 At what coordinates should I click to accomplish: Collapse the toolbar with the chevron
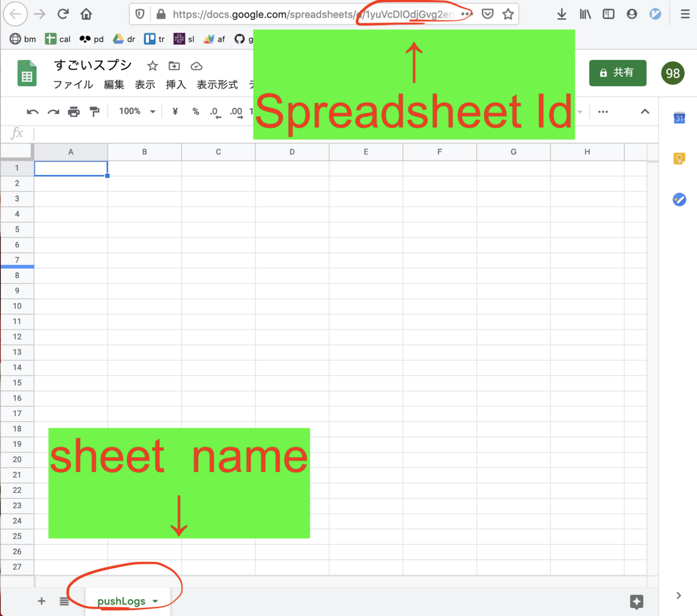[x=645, y=112]
